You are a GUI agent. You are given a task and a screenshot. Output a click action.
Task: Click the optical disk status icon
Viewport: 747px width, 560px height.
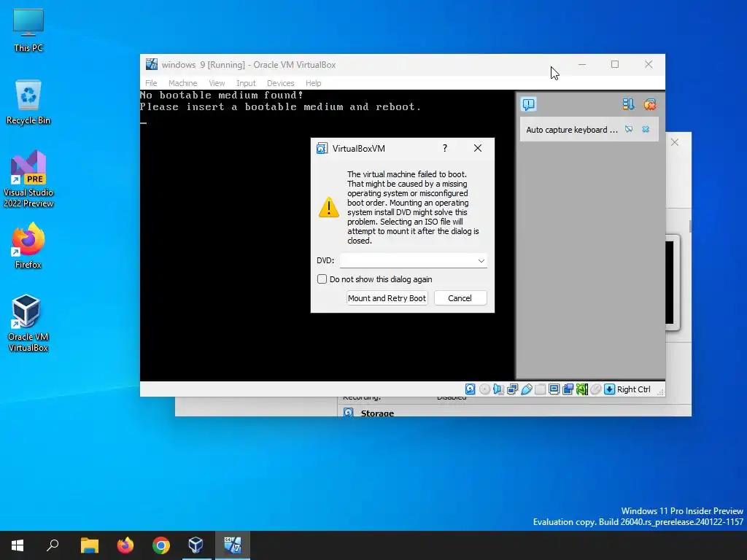(484, 389)
